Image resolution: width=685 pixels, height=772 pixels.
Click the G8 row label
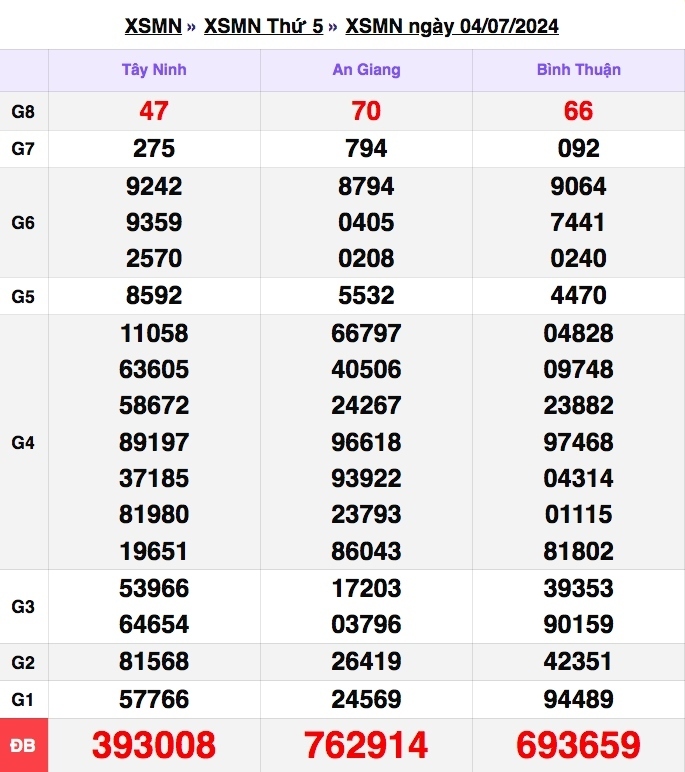click(x=23, y=112)
